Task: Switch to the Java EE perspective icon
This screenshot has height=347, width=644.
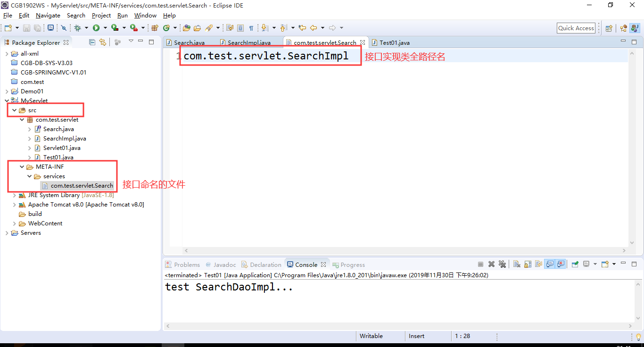Action: [624, 28]
